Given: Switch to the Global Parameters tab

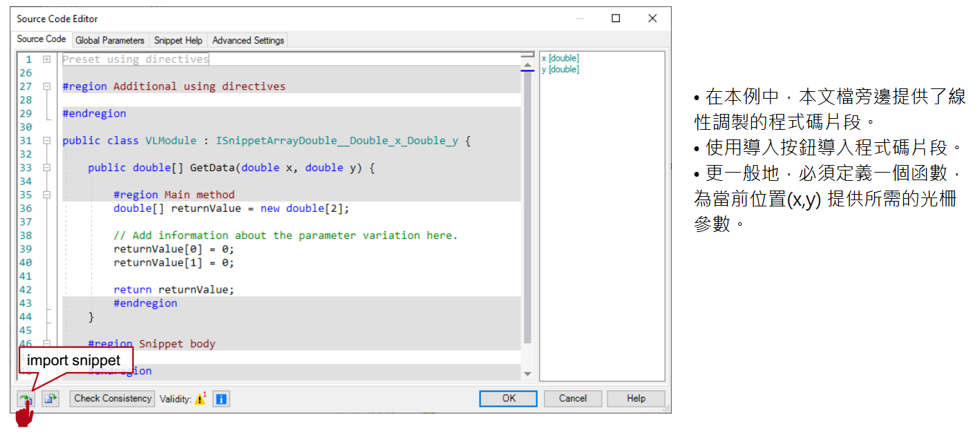Looking at the screenshot, I should click(110, 41).
